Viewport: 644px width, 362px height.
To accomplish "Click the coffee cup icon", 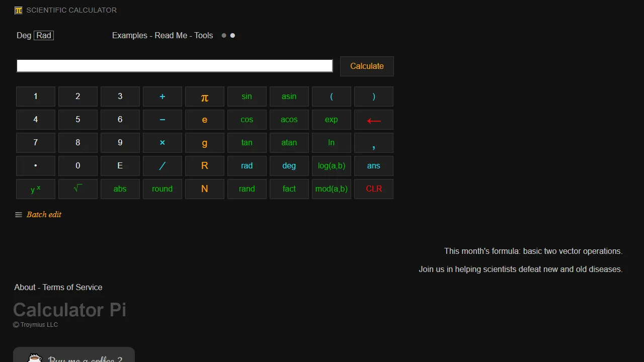I will click(x=33, y=358).
